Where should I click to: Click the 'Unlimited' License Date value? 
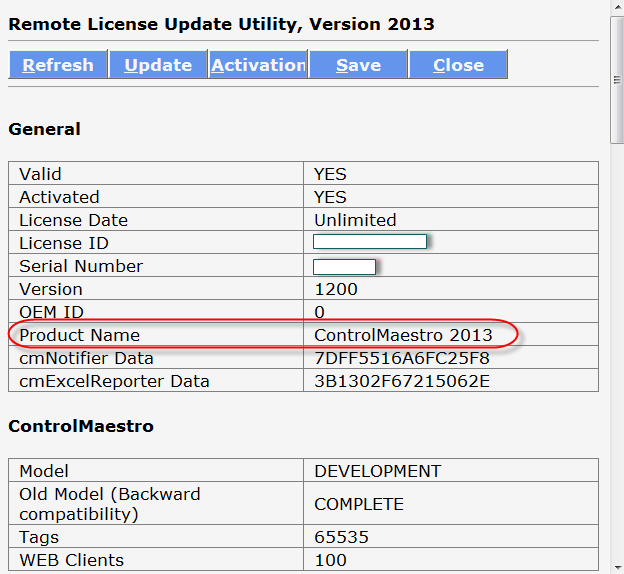pos(355,220)
